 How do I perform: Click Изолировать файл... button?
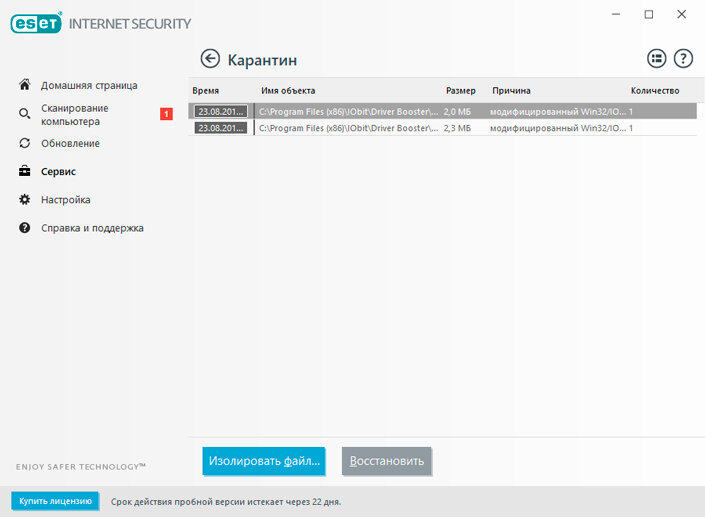pos(264,461)
